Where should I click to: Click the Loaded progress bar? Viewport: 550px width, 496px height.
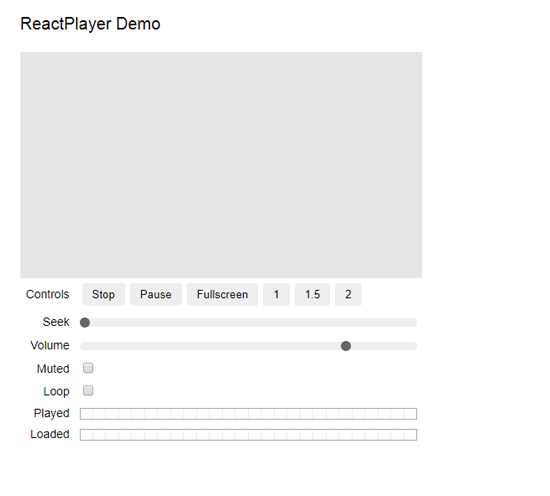tap(248, 435)
